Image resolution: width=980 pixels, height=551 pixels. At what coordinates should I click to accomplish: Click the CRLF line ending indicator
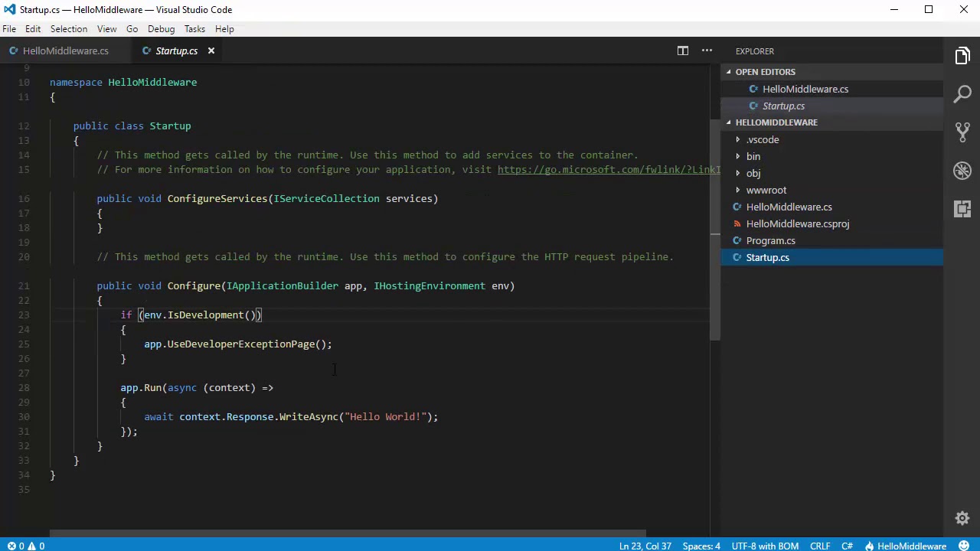tap(820, 546)
